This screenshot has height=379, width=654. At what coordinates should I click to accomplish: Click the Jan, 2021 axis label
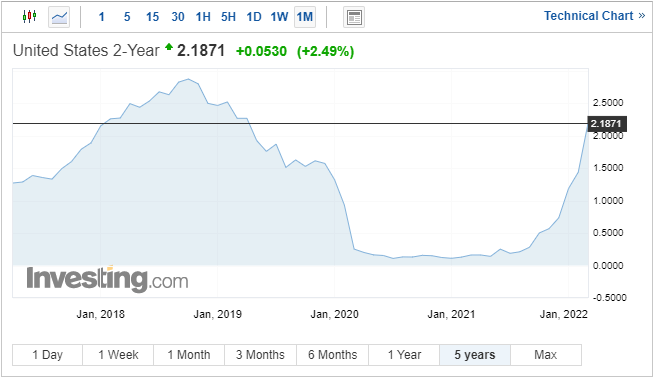pyautogui.click(x=451, y=314)
